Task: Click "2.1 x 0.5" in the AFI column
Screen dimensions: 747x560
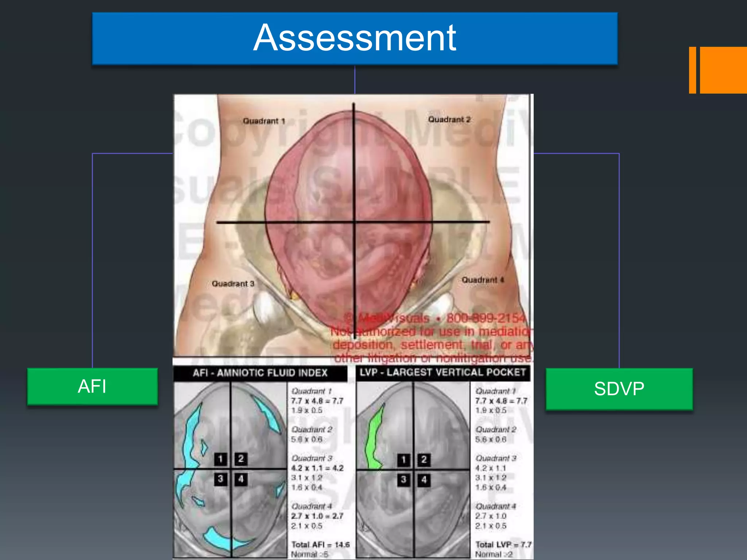Action: point(307,526)
